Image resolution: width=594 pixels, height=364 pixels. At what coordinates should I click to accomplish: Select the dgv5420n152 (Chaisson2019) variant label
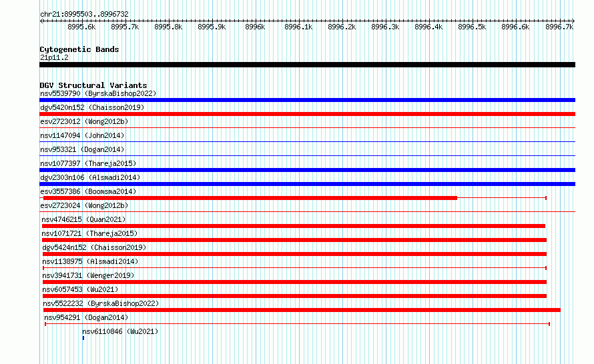click(92, 107)
